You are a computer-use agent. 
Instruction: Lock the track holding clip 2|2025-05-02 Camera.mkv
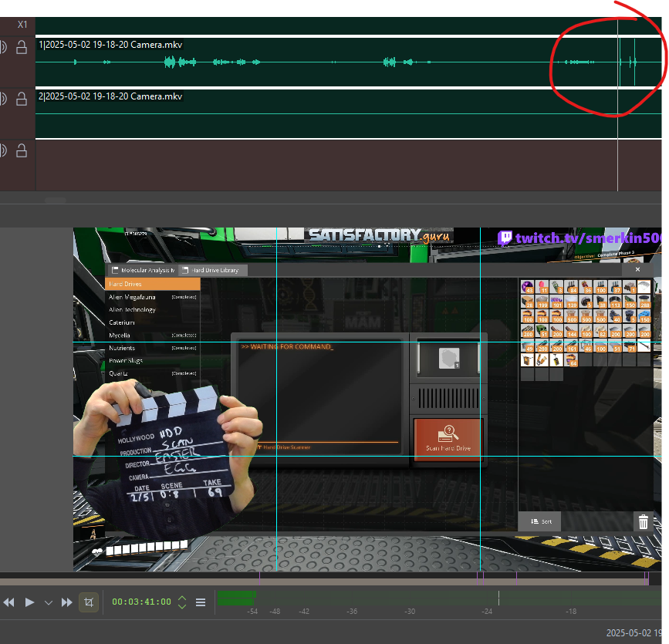[22, 99]
